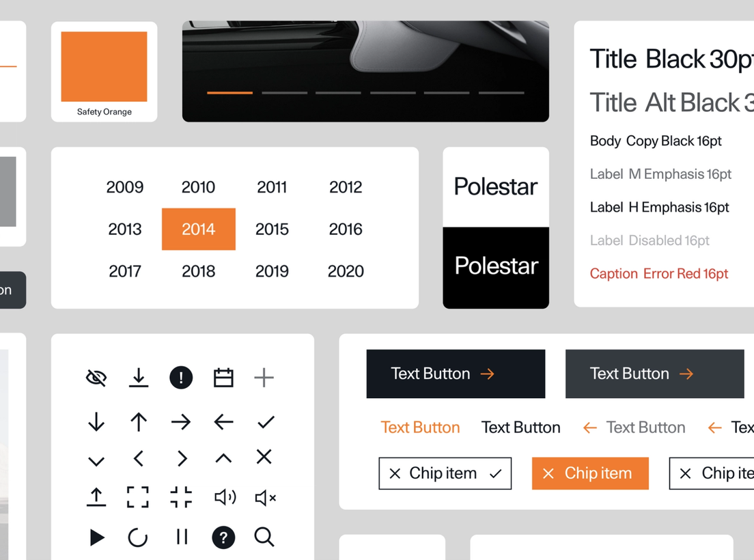Select year 2014 in the picker

(198, 229)
